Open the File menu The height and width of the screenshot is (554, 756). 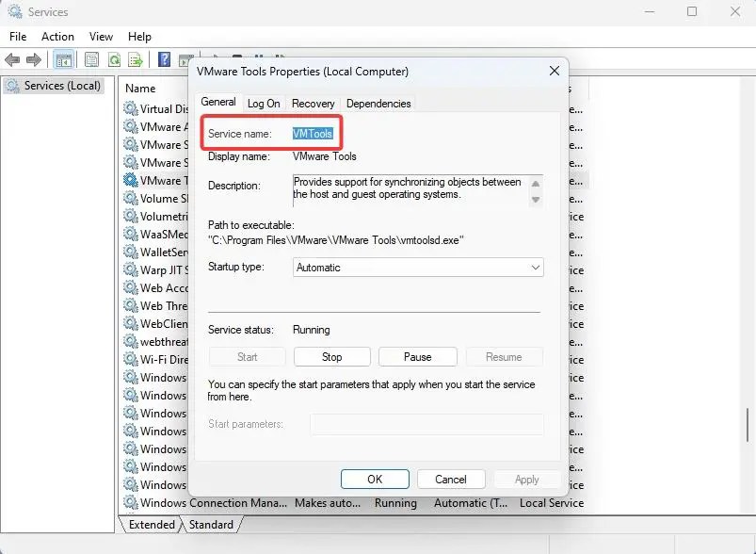(18, 37)
